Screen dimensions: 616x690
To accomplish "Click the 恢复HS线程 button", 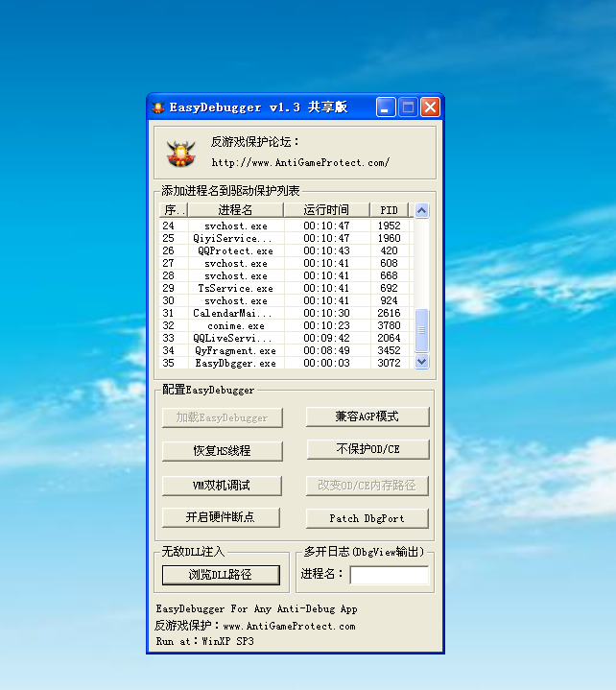I will pyautogui.click(x=223, y=451).
